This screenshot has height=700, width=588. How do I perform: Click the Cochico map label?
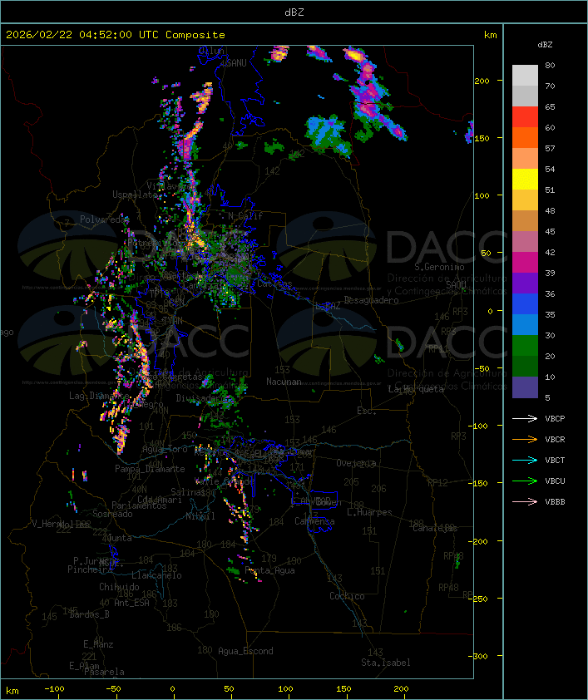point(347,596)
